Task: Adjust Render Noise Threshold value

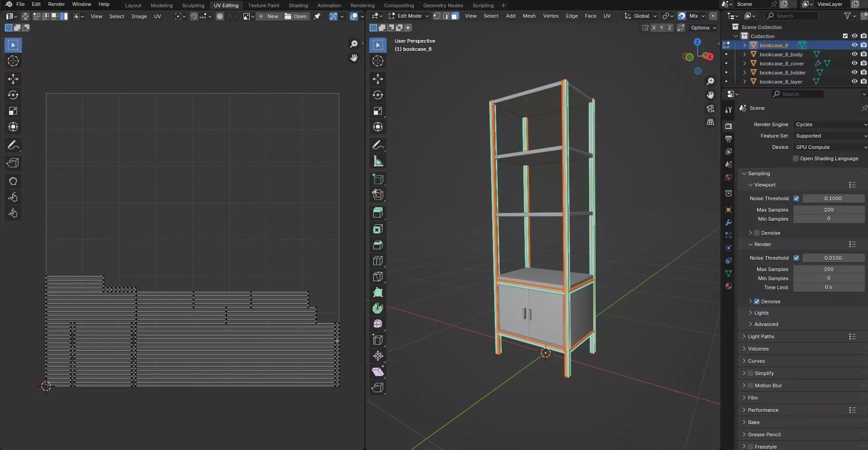Action: (833, 258)
